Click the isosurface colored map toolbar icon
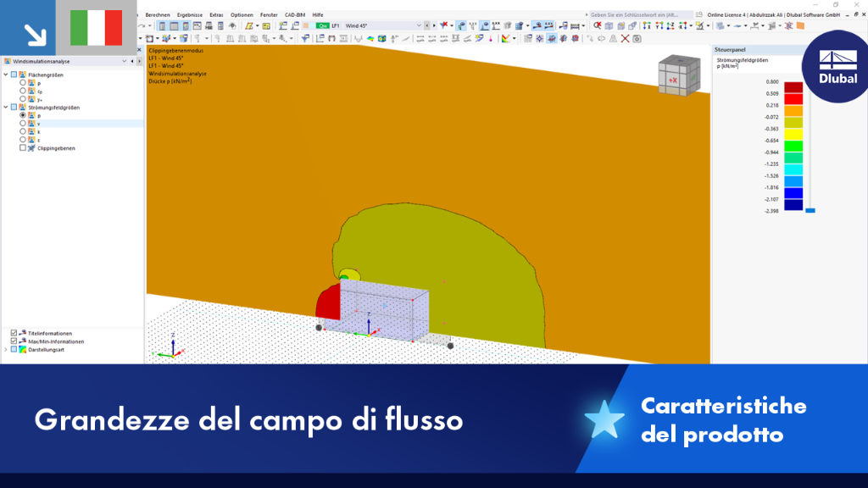Screen dimensions: 868x488 [x=370, y=39]
